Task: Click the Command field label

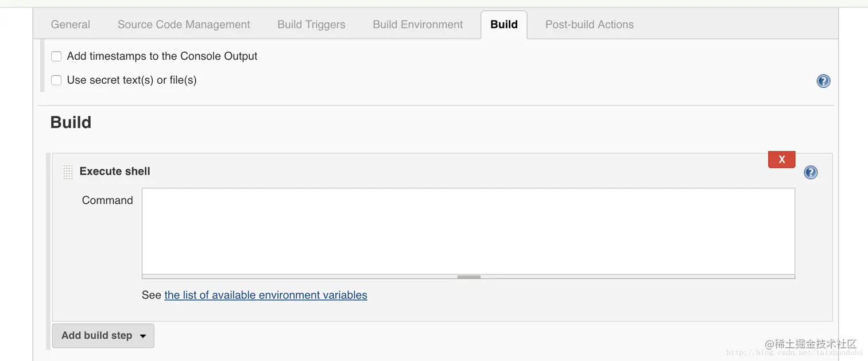Action: coord(107,200)
